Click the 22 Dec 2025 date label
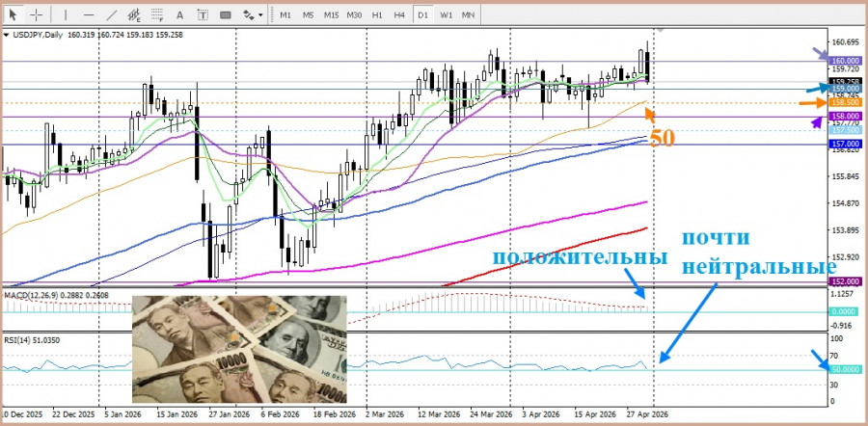Screen dimensions: 868x426 point(73,413)
